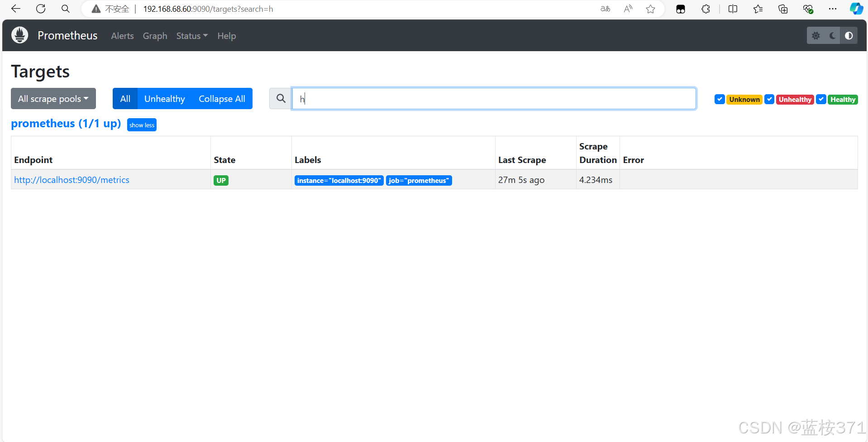Expand the Status navigation dropdown

(x=192, y=36)
